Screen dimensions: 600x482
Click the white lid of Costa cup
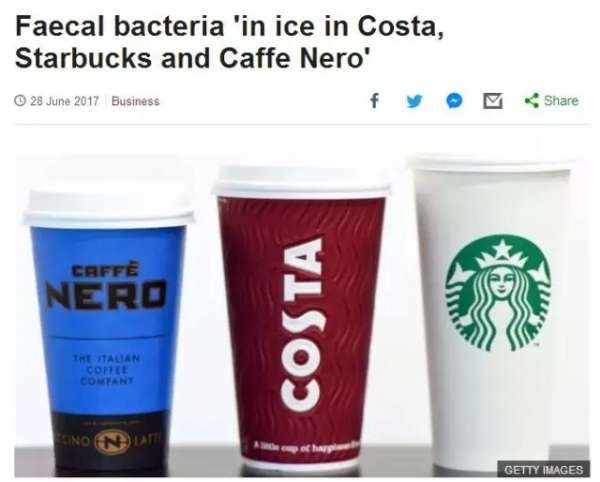[x=301, y=181]
